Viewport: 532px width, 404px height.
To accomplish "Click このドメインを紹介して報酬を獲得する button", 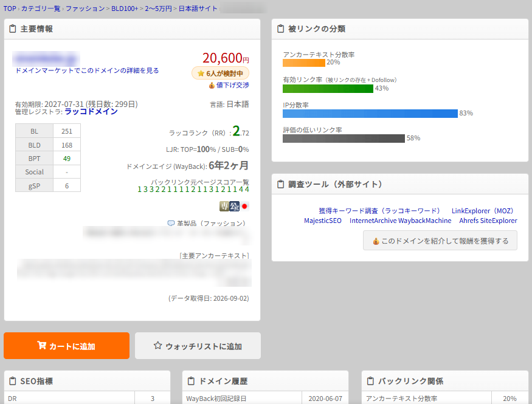I will (x=440, y=241).
